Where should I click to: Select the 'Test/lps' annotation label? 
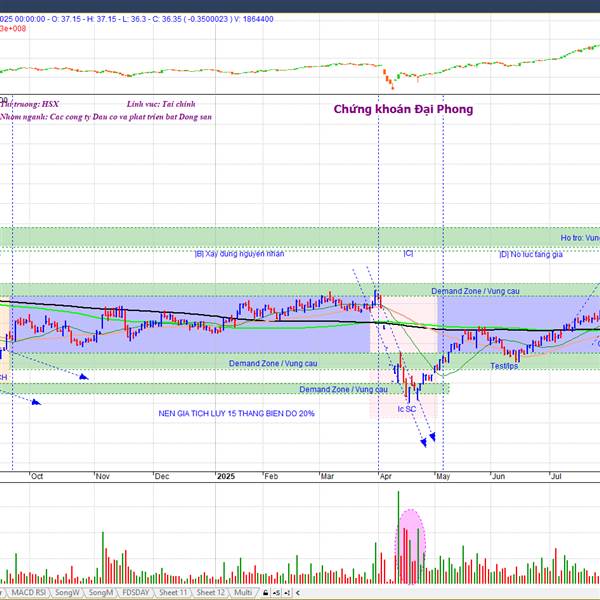pos(504,366)
